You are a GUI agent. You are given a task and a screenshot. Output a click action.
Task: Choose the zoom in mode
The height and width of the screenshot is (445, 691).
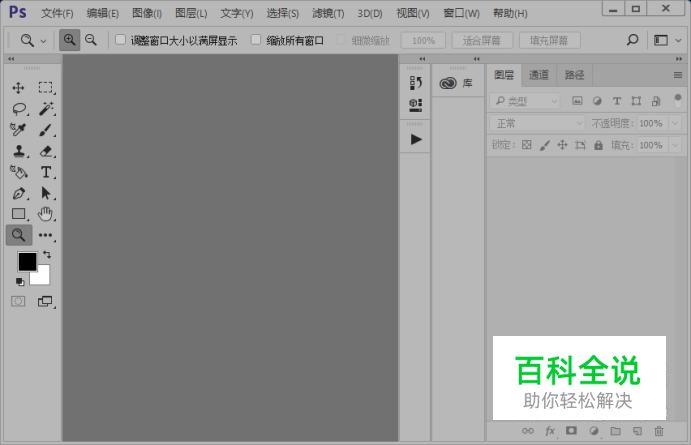click(x=70, y=40)
